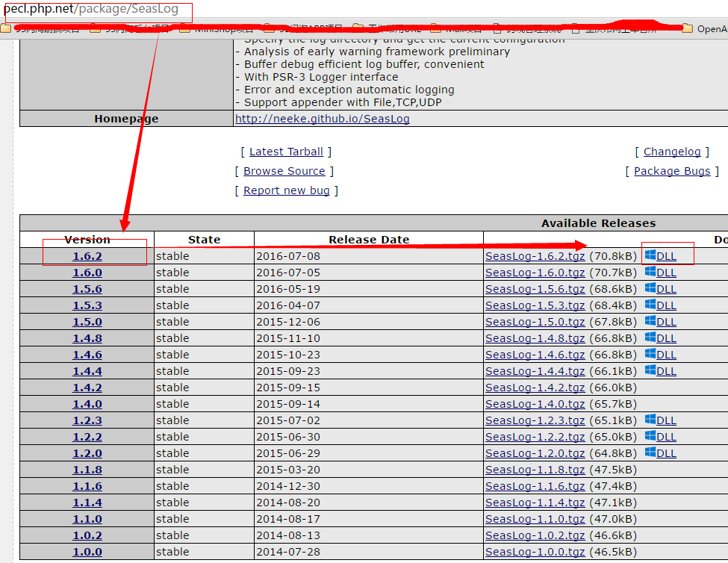Open version 1.6.2 release page

point(87,256)
